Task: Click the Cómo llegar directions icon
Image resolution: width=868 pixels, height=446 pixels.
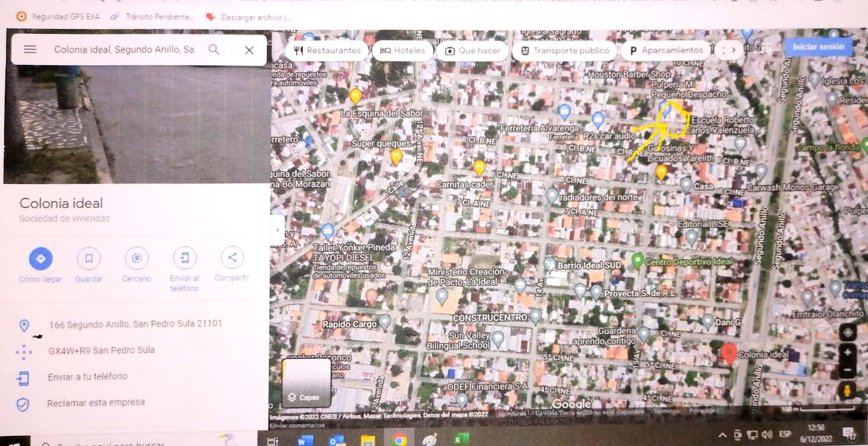Action: tap(41, 259)
